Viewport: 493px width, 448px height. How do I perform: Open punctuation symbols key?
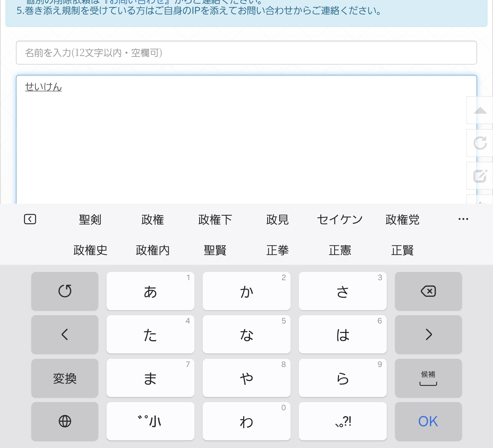[x=343, y=421]
